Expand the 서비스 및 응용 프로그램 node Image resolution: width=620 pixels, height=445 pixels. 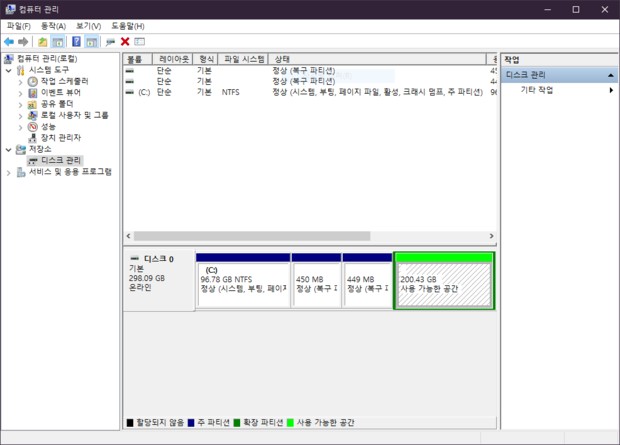coord(8,172)
